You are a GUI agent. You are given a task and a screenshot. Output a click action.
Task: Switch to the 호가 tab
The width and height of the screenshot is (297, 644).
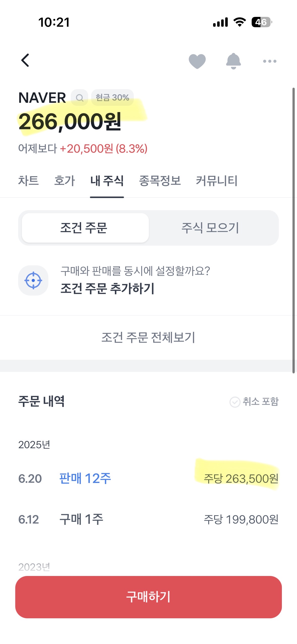click(65, 181)
